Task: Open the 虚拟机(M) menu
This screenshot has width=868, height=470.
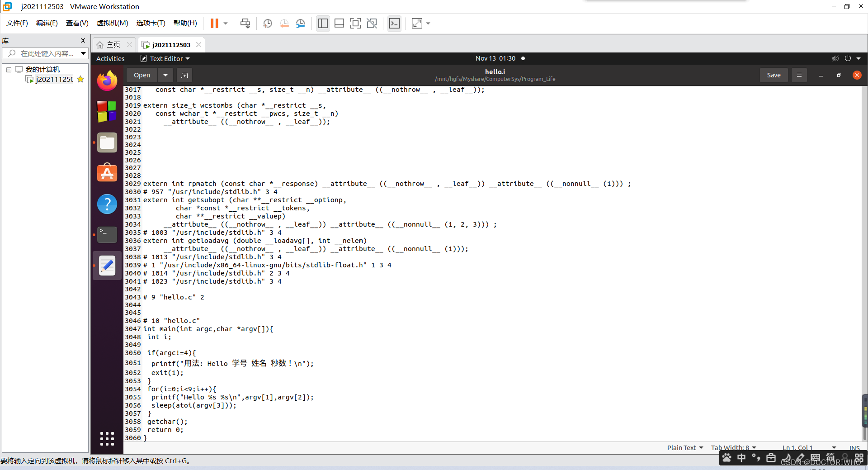Action: (x=112, y=23)
